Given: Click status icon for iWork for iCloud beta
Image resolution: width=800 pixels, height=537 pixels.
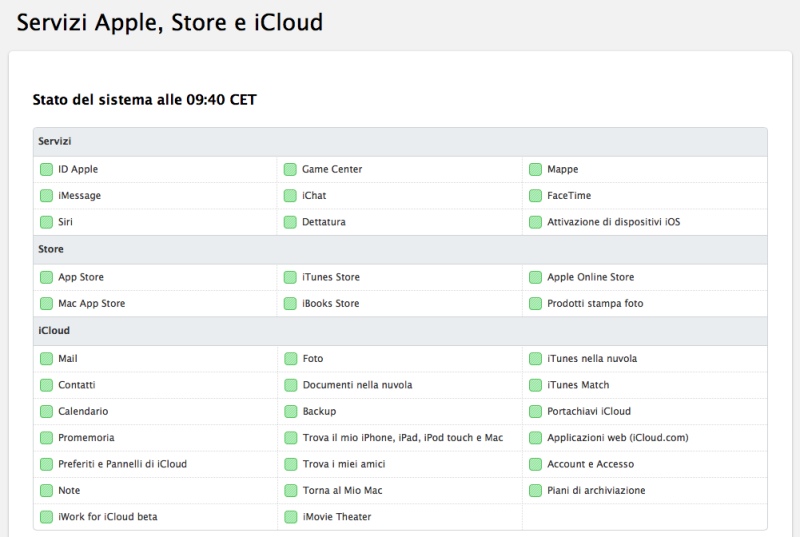Looking at the screenshot, I should click(x=46, y=517).
